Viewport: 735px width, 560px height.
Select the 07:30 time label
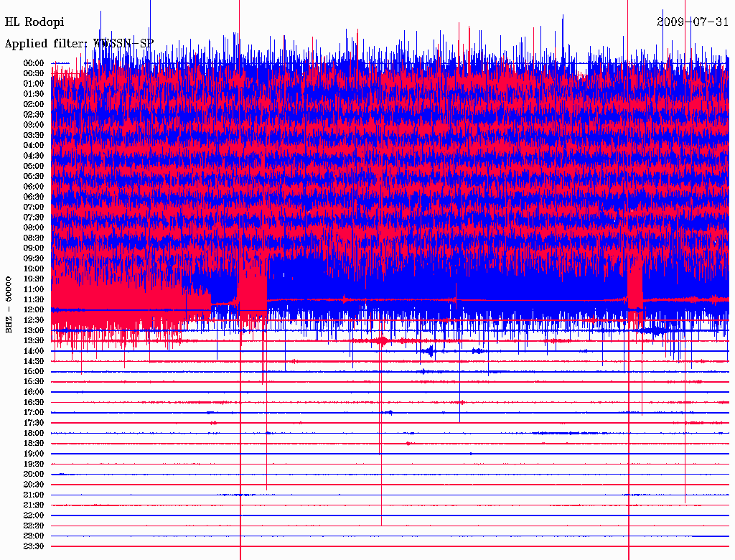(x=34, y=218)
